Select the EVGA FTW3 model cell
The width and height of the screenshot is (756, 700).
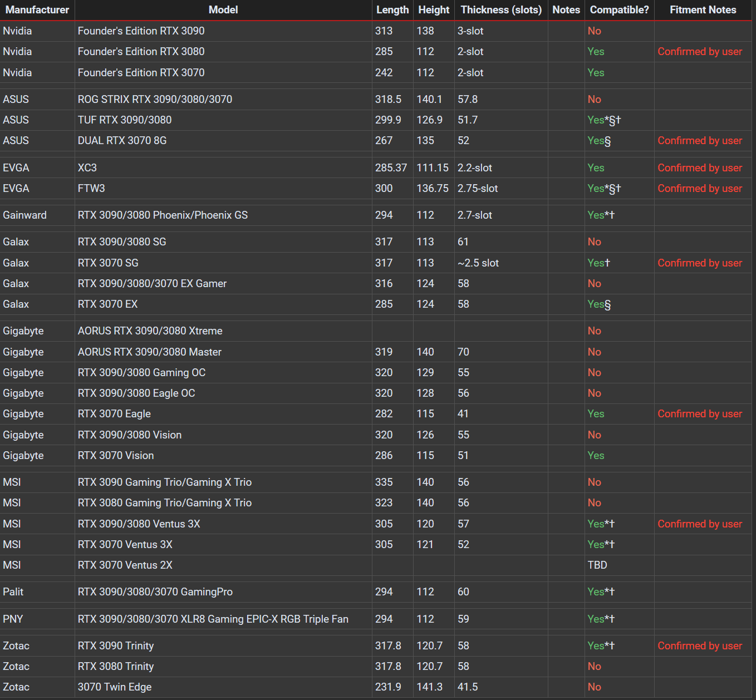point(223,189)
